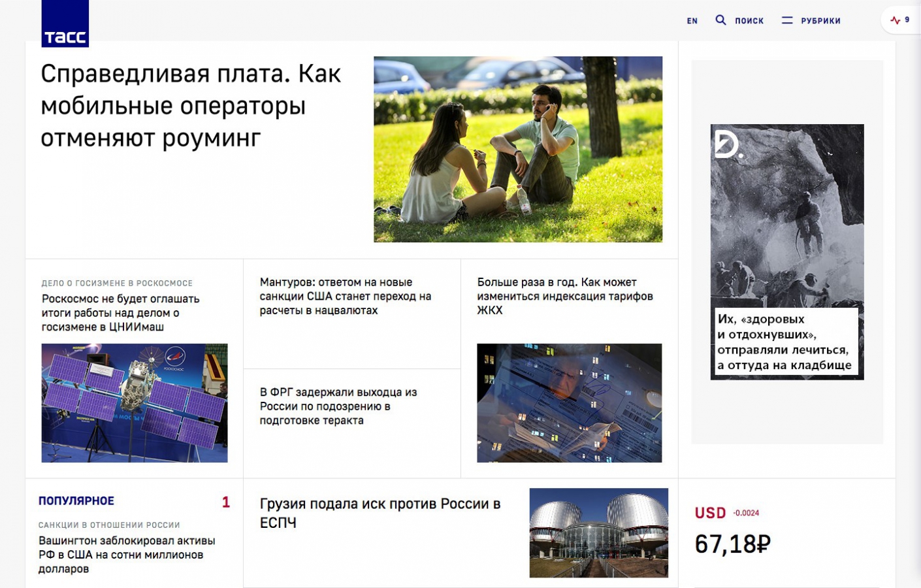Open Roscosmos treason case article headline

[x=120, y=312]
